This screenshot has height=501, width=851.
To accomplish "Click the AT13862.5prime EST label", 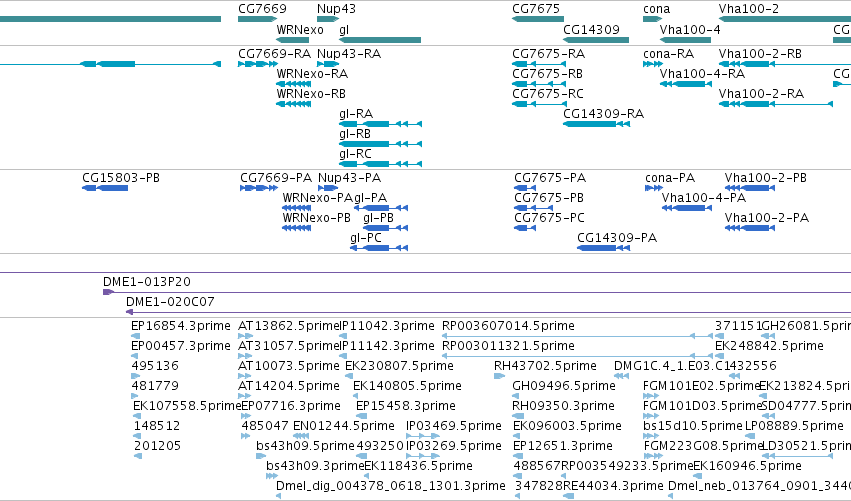I will 289,326.
